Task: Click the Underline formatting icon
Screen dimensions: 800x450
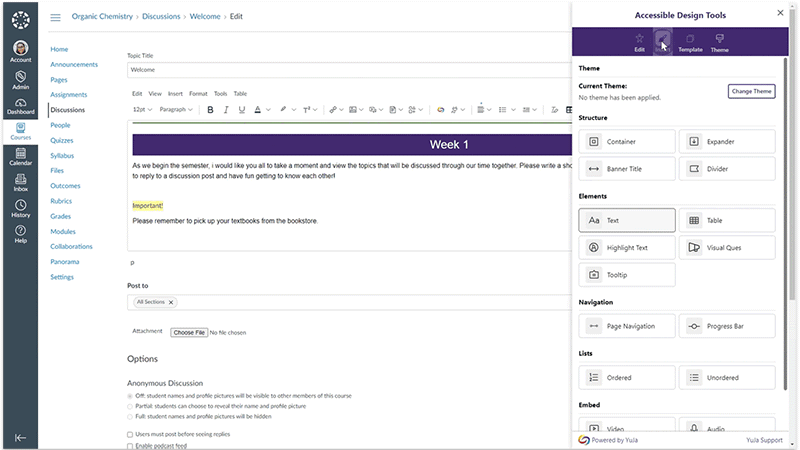Action: (241, 109)
